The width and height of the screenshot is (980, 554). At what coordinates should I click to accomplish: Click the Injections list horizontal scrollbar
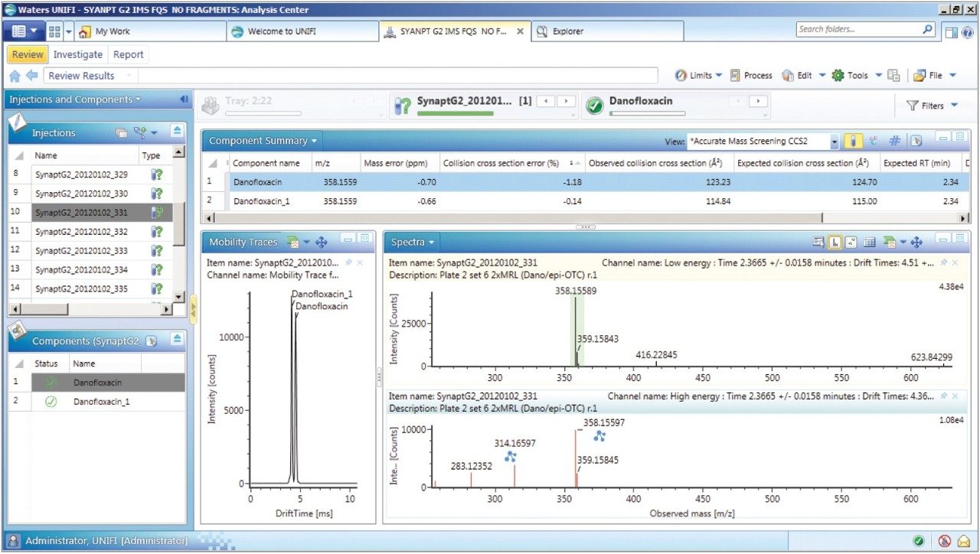click(x=92, y=309)
